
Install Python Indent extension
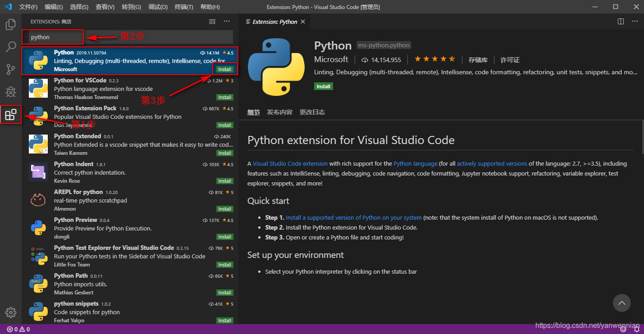224,181
